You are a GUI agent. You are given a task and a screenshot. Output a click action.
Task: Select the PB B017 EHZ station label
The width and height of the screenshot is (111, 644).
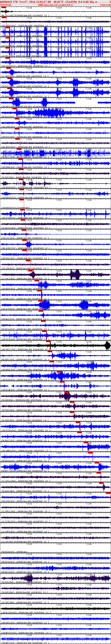point(26,471)
